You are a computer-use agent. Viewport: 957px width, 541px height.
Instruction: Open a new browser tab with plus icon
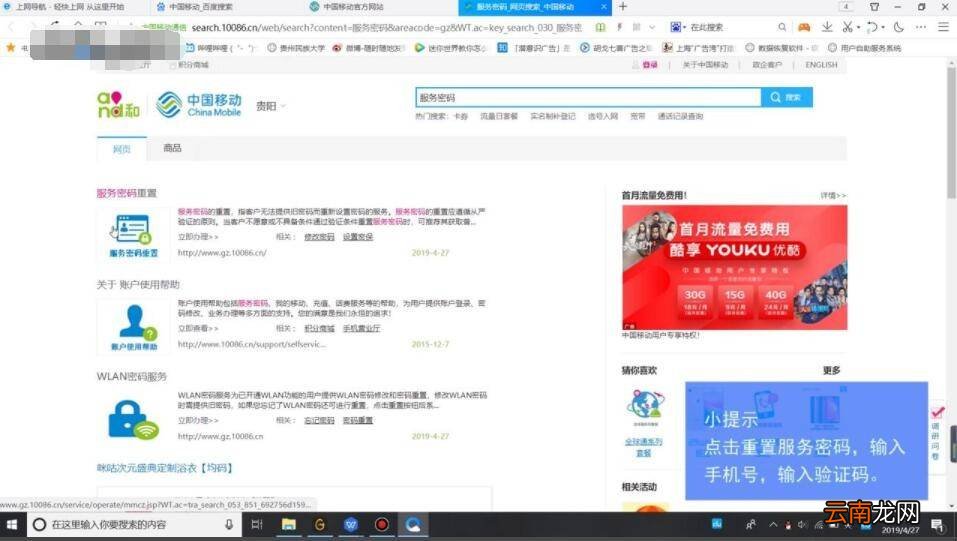click(x=623, y=7)
